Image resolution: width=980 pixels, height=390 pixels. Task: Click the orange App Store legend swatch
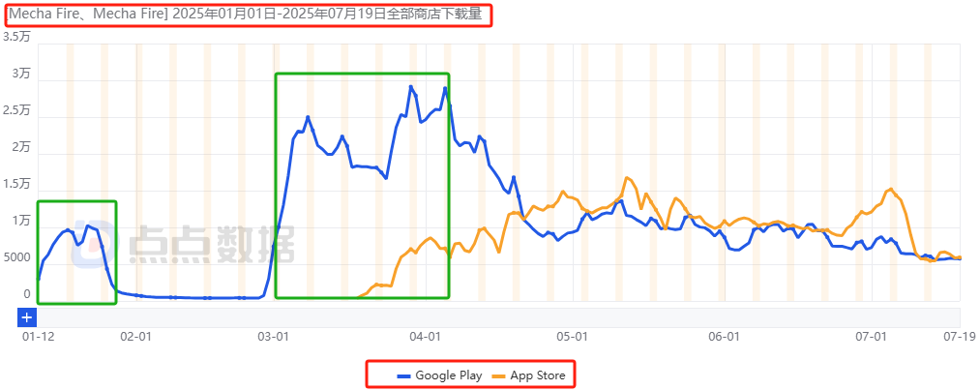499,375
